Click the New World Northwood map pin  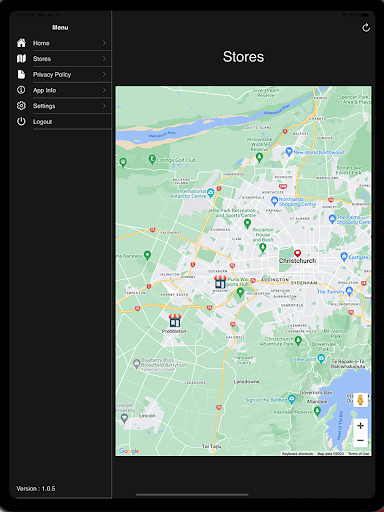[289, 151]
